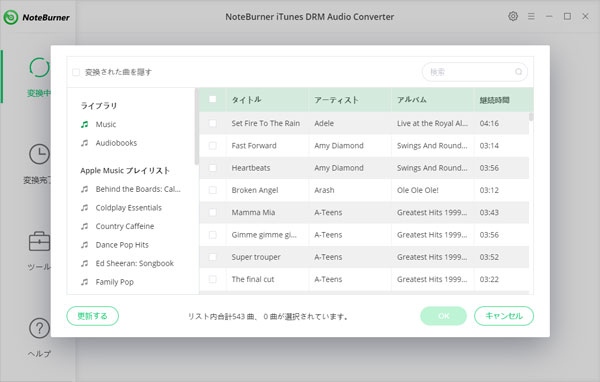Select the Arash artist cell
This screenshot has width=600, height=382.
324,190
